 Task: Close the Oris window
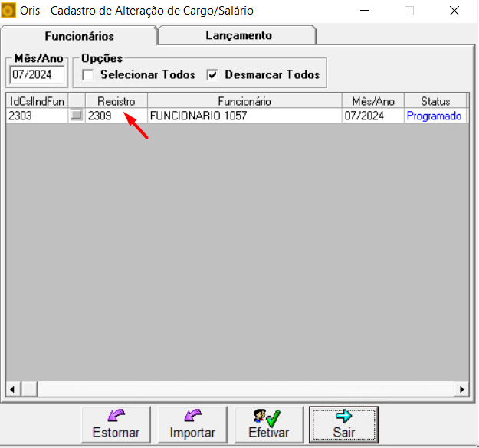point(454,11)
